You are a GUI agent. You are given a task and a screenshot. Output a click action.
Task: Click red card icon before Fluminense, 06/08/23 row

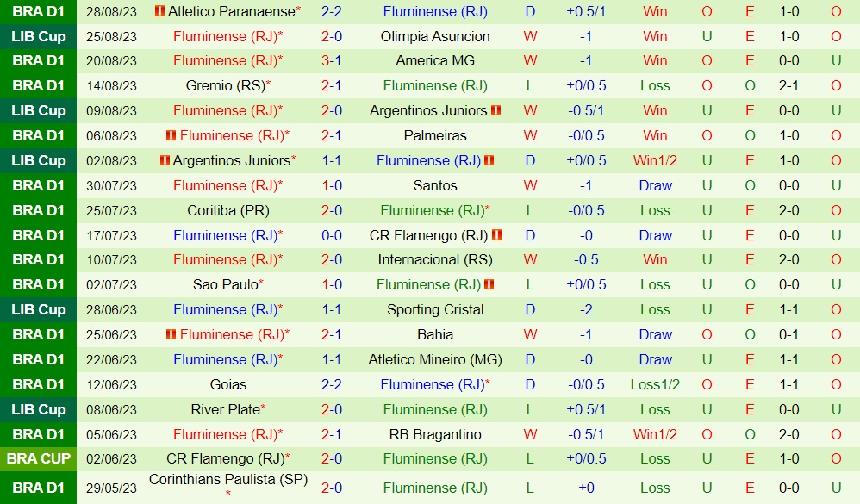click(171, 136)
